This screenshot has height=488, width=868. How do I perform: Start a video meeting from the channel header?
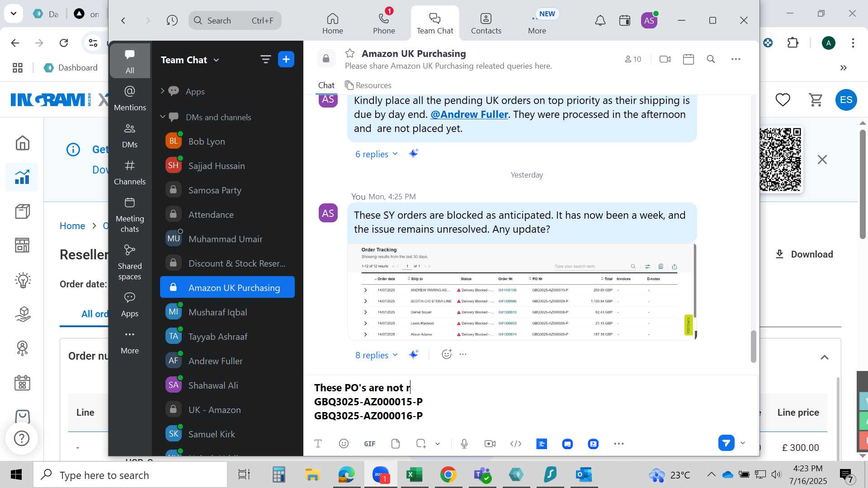pyautogui.click(x=665, y=59)
